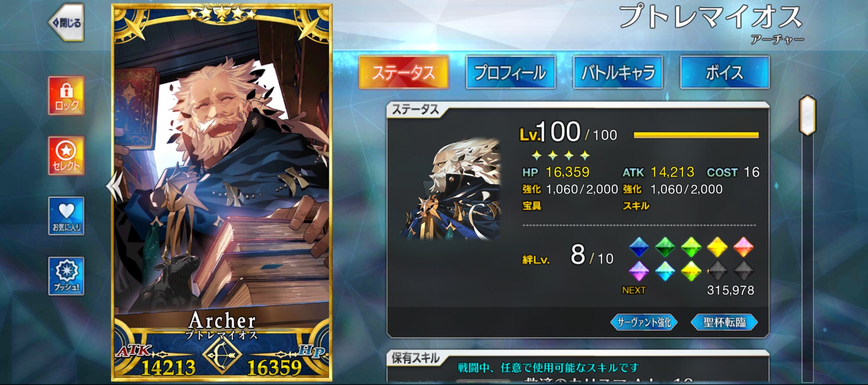
Task: Tap the プッシュ! push icon
Action: [66, 276]
